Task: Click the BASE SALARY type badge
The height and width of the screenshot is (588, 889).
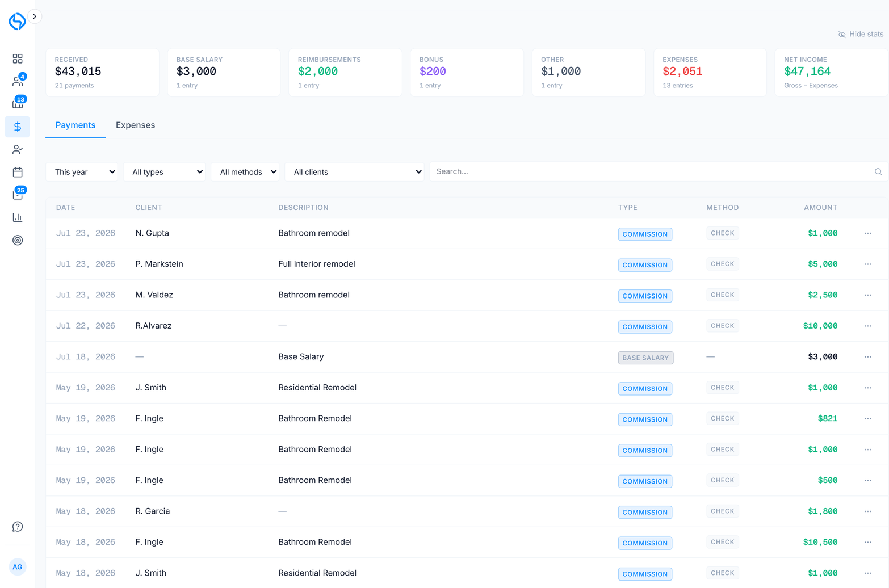Action: (645, 358)
